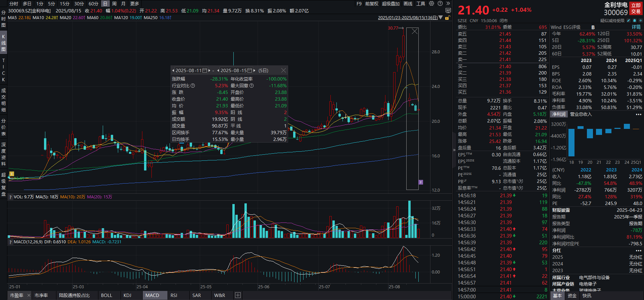644x300 pixels.
Task: Click the help question mark icon
Action: click(440, 4)
